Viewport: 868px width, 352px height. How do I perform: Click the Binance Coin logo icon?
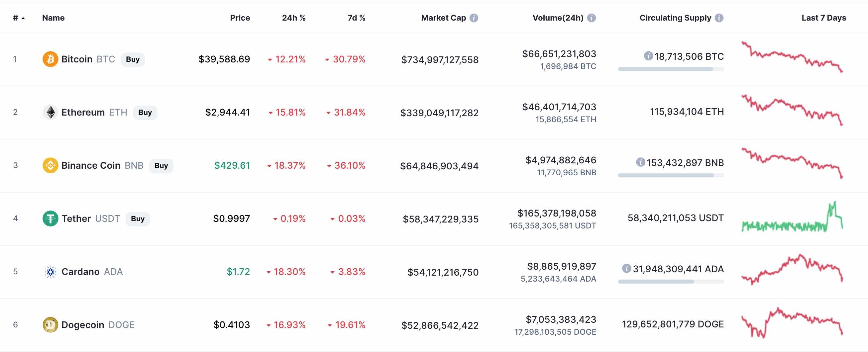50,165
